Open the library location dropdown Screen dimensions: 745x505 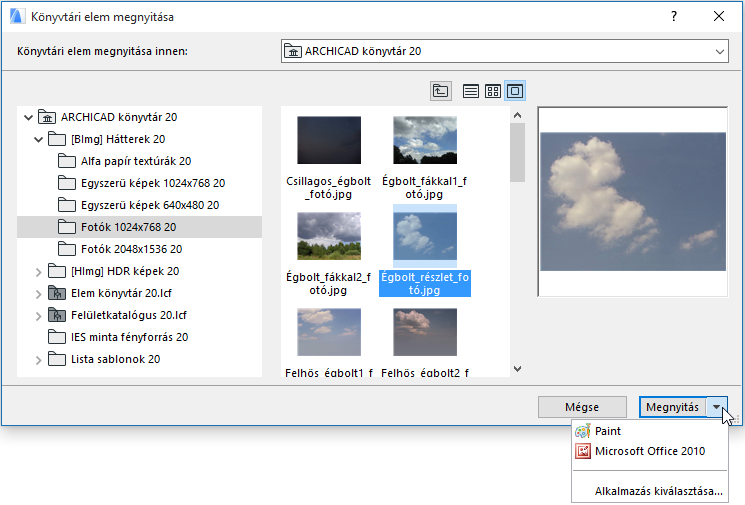click(x=720, y=51)
